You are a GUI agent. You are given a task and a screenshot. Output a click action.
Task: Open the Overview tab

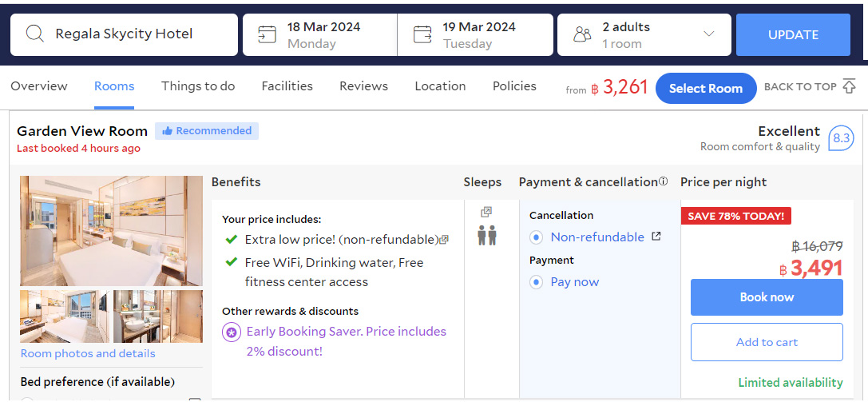point(39,86)
